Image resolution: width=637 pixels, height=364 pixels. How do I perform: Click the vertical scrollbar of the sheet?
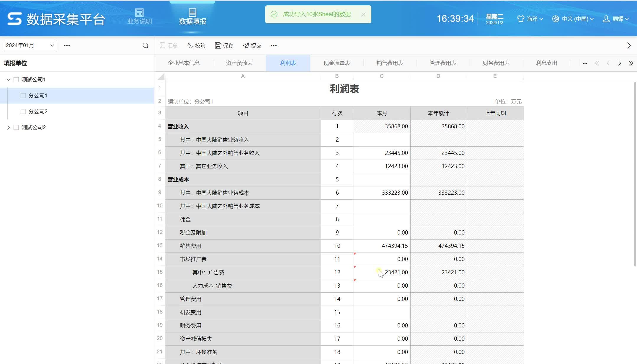[x=635, y=174]
